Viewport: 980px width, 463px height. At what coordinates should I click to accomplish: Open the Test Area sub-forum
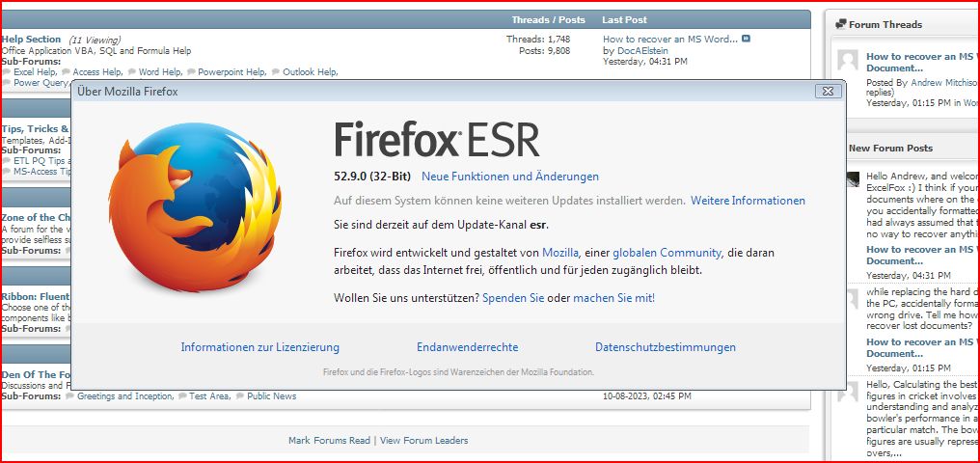(208, 396)
